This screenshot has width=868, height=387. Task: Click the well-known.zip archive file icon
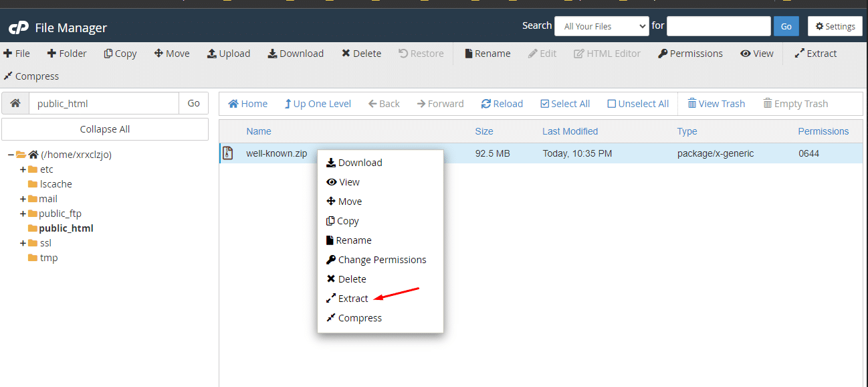point(228,153)
